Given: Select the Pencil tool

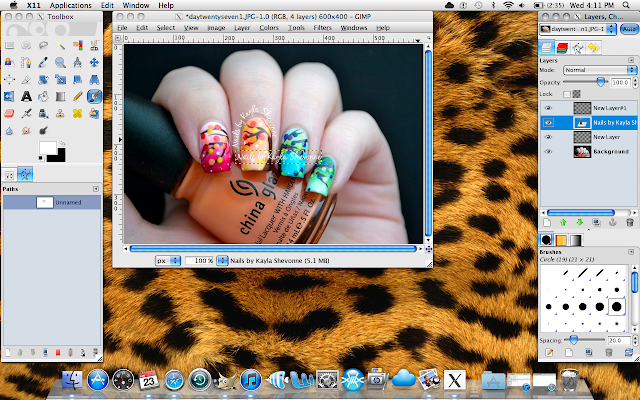Looking at the screenshot, I should coord(78,97).
